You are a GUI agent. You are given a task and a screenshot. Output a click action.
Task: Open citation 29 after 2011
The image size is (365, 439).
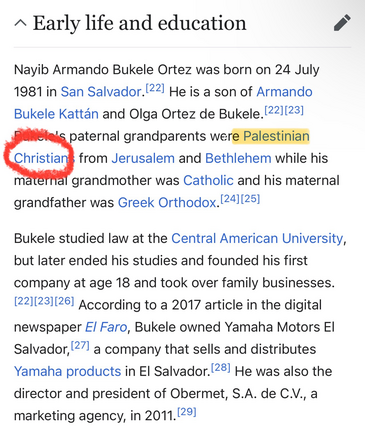tap(187, 412)
